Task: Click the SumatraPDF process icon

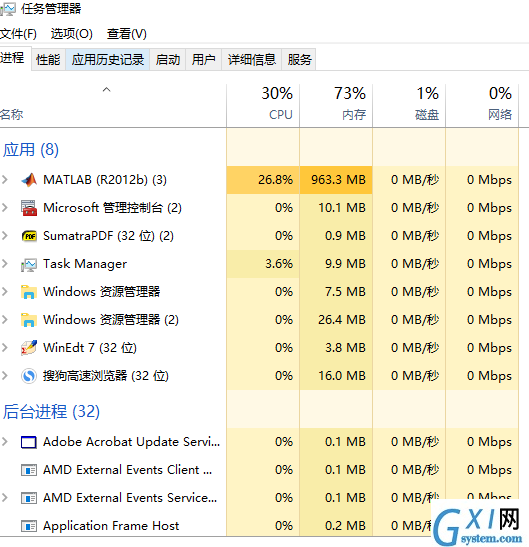Action: click(x=29, y=236)
